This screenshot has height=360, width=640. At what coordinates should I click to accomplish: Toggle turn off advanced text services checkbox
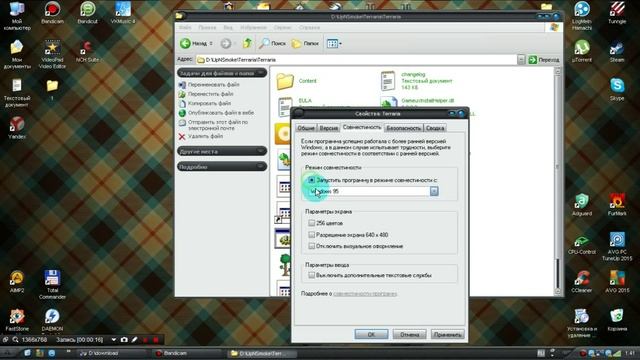tap(311, 276)
